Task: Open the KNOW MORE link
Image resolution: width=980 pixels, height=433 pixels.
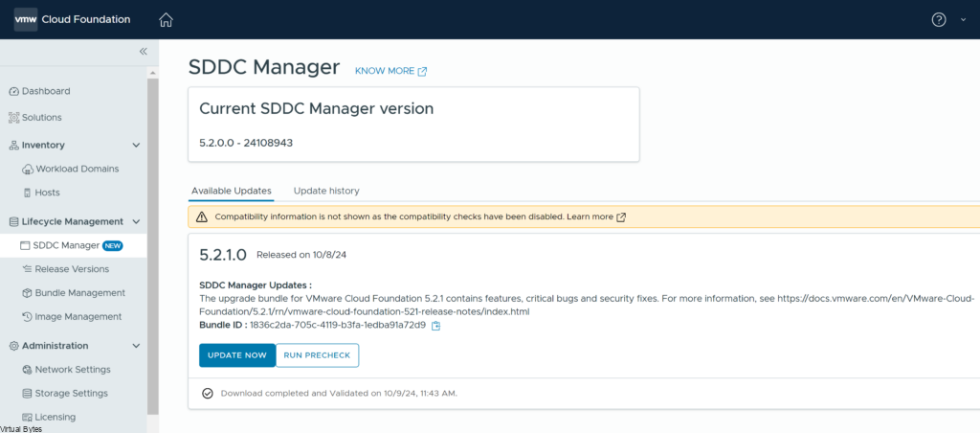Action: [x=390, y=71]
